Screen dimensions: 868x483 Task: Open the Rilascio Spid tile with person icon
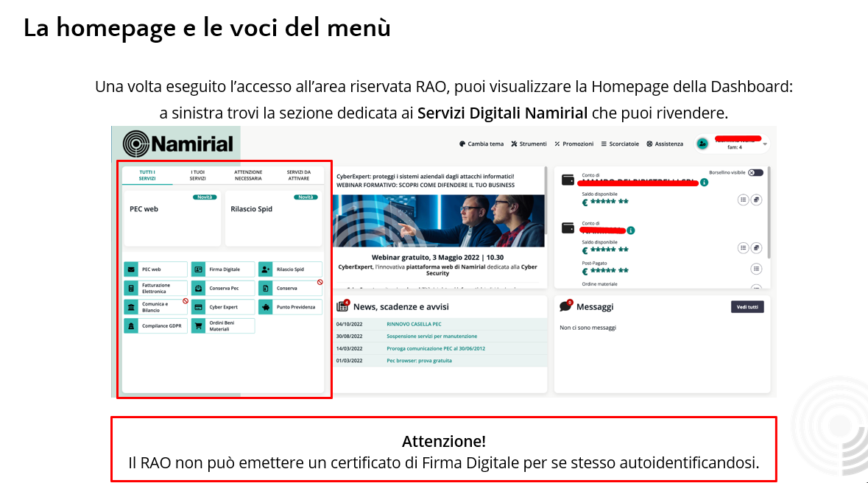point(290,269)
